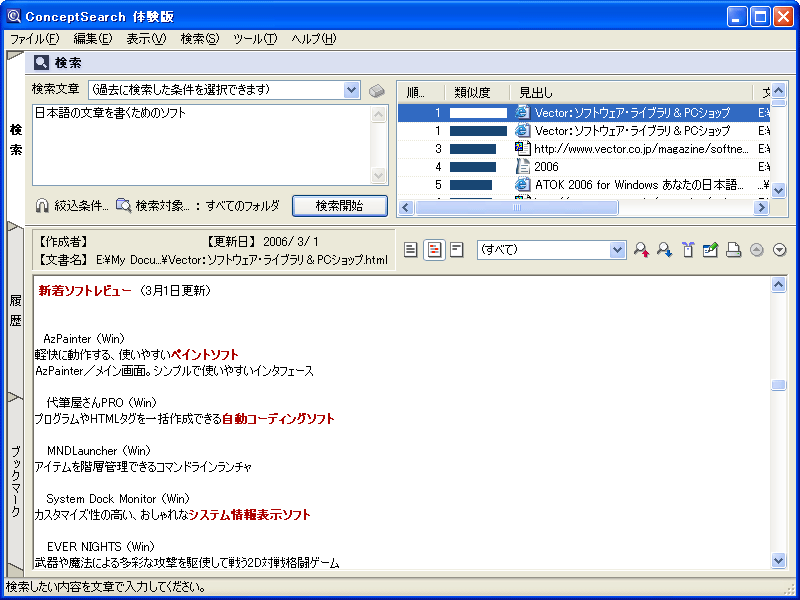Open the 編集(E) menu
The height and width of the screenshot is (600, 800).
92,39
